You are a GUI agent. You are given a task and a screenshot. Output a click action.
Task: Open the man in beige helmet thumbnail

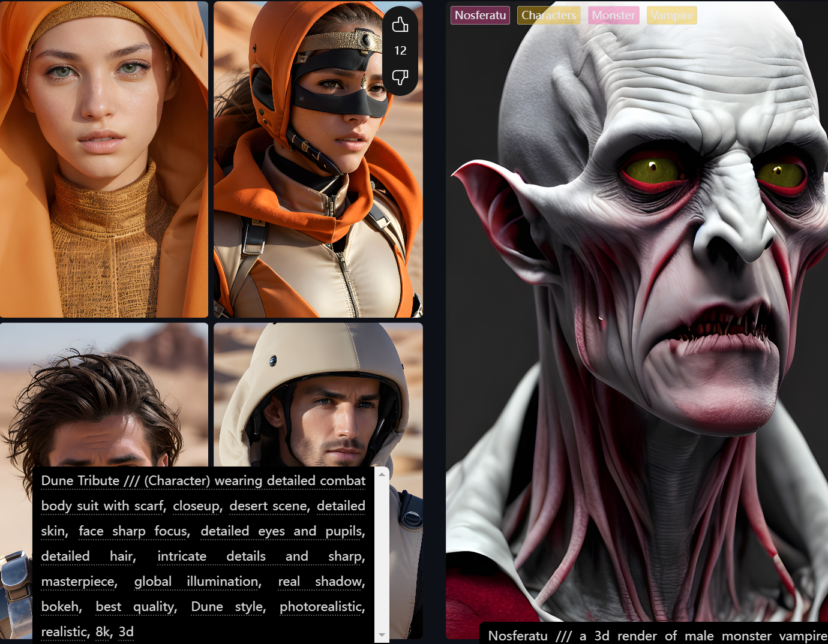click(x=318, y=396)
